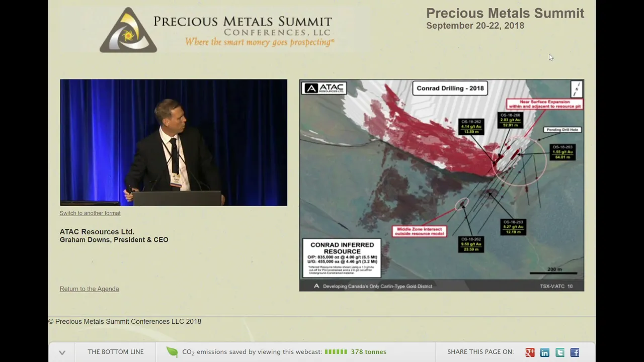This screenshot has height=362, width=644.
Task: Click the Precious Metals Summit logo
Action: [x=216, y=30]
